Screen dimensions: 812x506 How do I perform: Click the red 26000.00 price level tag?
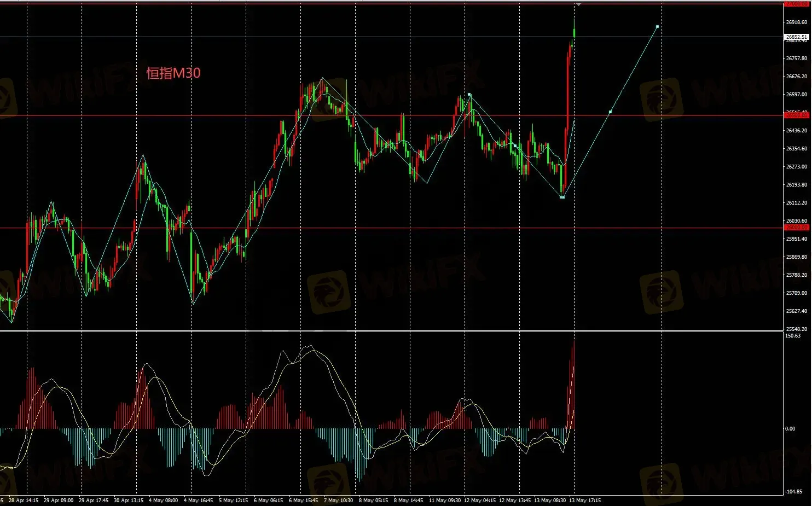797,228
